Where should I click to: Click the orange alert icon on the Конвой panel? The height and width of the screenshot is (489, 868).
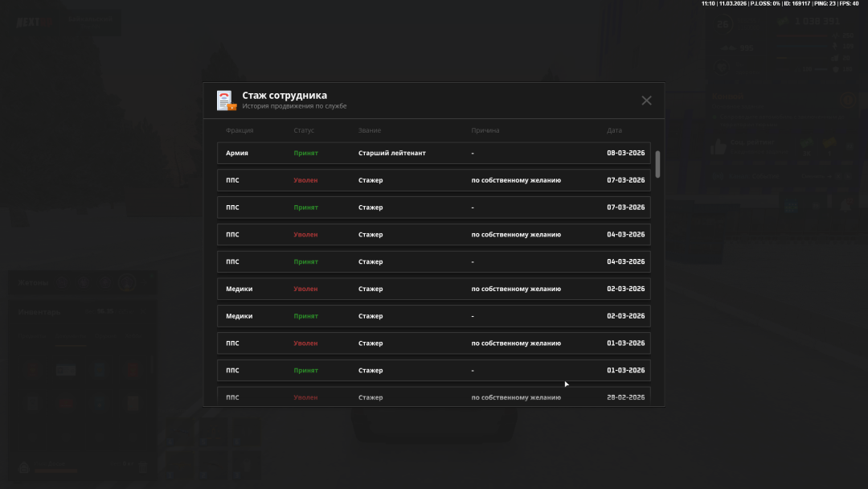[850, 98]
